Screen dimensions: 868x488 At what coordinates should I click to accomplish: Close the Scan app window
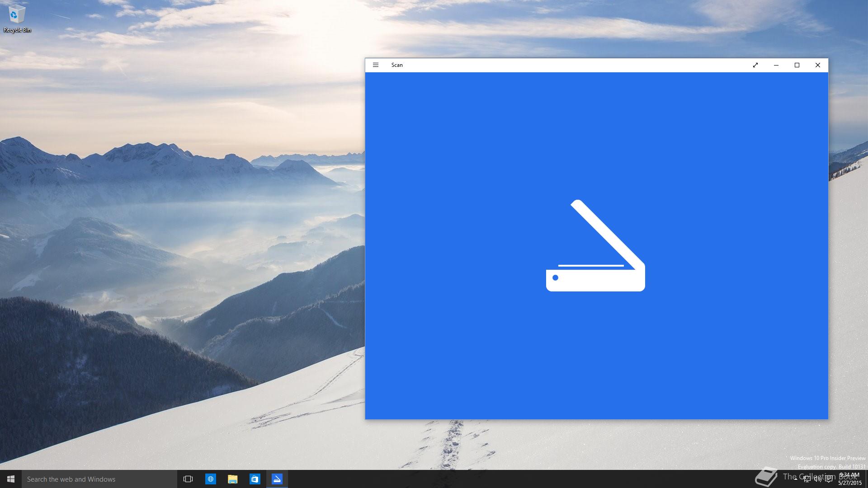(818, 65)
